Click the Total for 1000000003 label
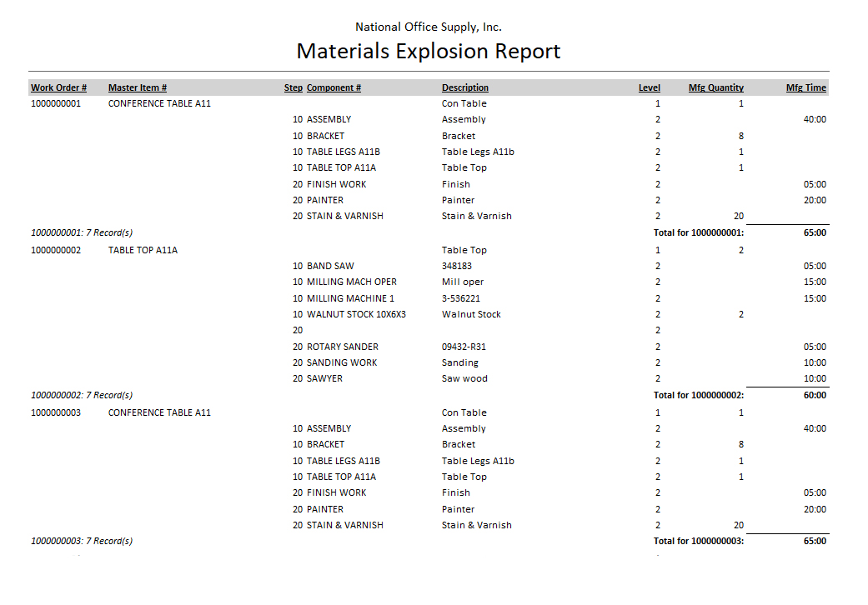Screen dimensions: 868x605 (x=699, y=542)
